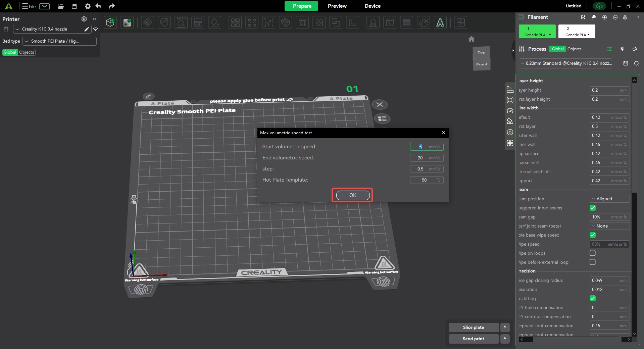Open the search process settings icon

636,63
